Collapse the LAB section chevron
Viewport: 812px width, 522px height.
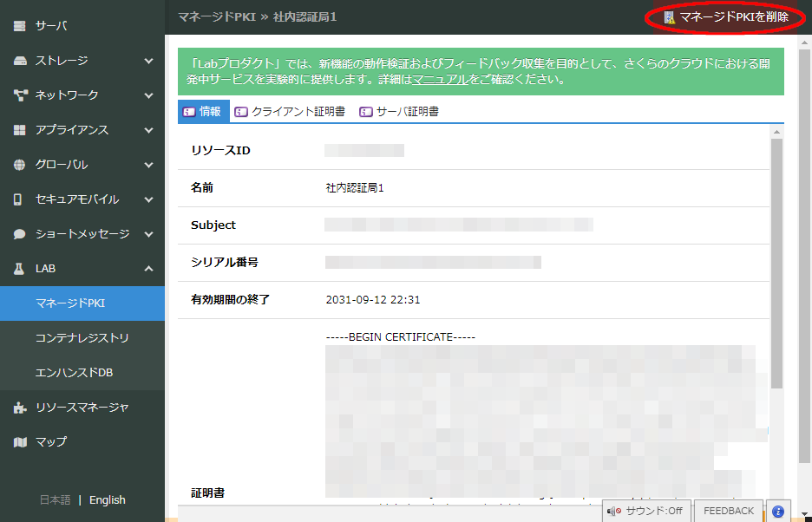[x=148, y=269]
